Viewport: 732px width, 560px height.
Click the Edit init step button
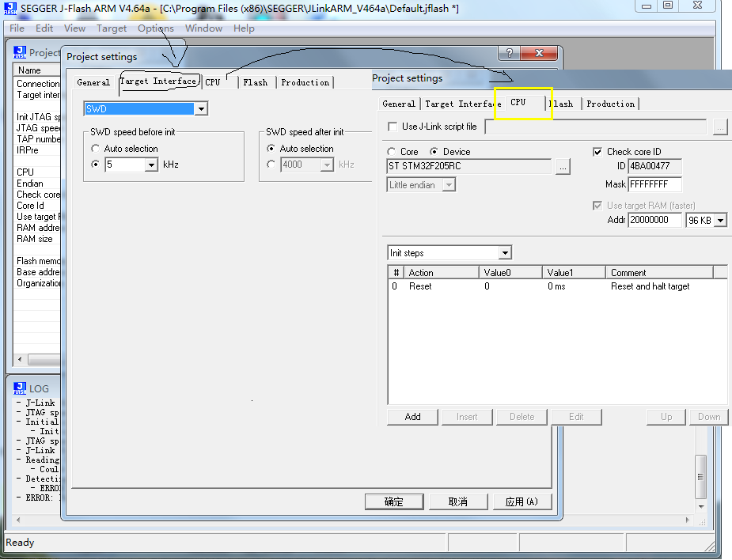(x=576, y=417)
